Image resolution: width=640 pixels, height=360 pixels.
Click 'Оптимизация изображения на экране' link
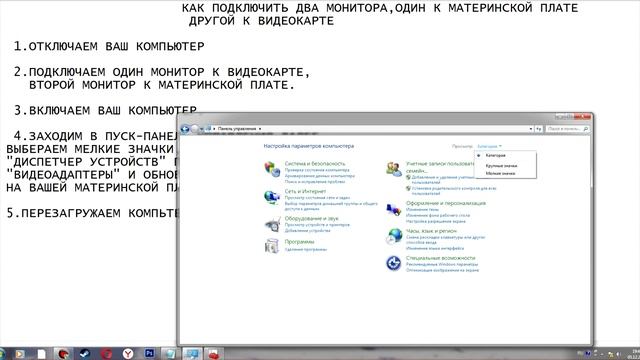[442, 270]
